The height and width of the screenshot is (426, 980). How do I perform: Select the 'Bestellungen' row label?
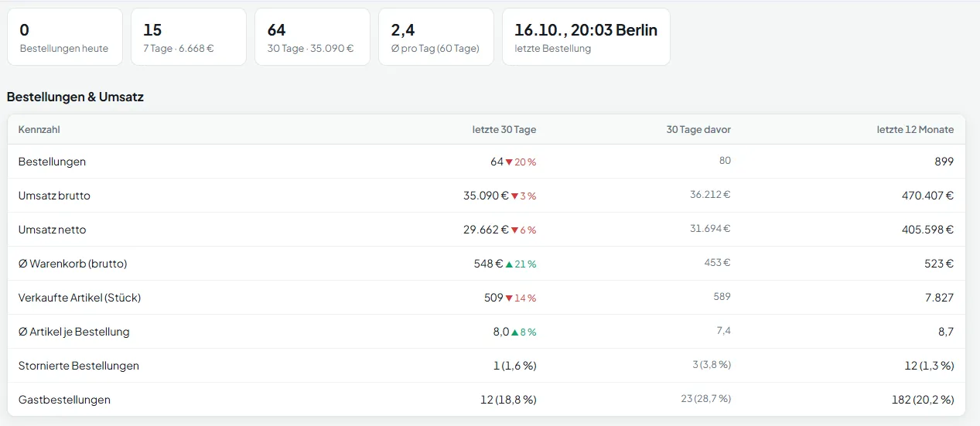pyautogui.click(x=53, y=162)
